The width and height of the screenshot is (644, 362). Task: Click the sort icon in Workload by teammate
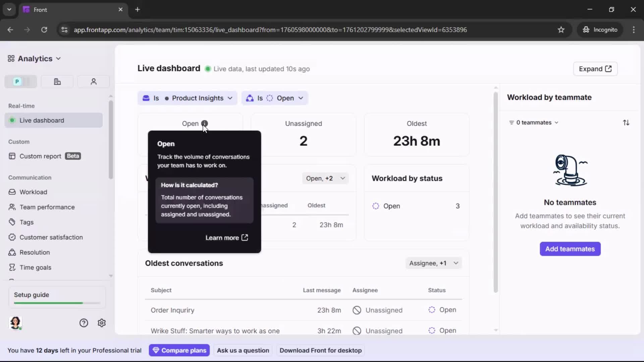point(627,122)
